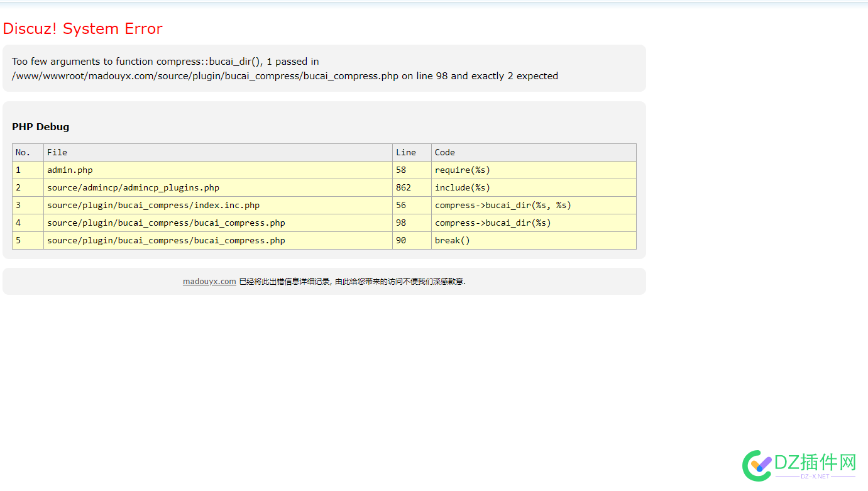The height and width of the screenshot is (491, 868).
Task: Select the require(%s) code cell
Action: (534, 170)
